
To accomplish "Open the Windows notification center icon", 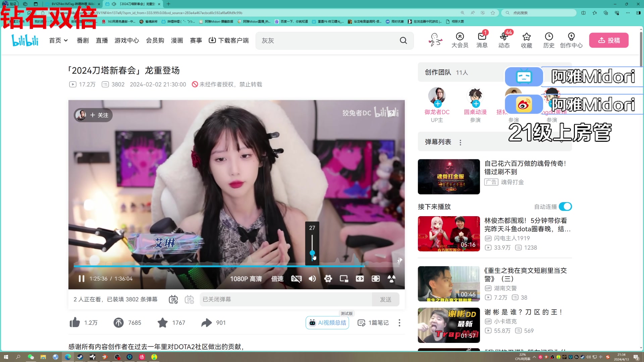I will pyautogui.click(x=636, y=357).
